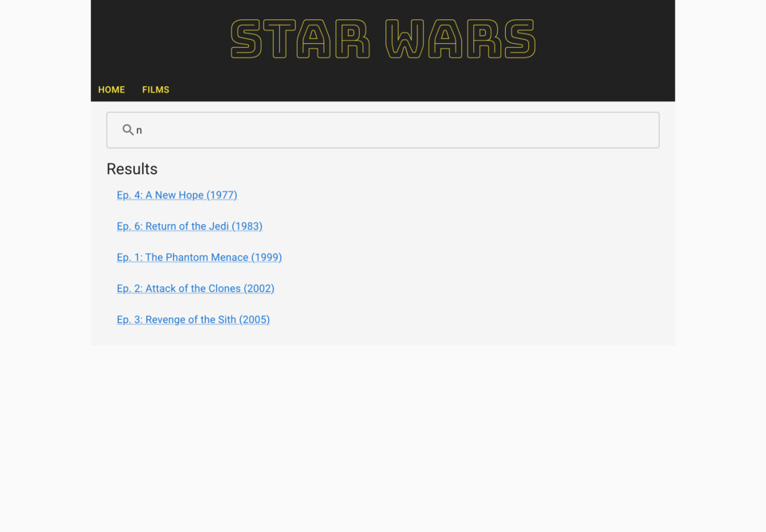Click the Results heading

point(132,169)
